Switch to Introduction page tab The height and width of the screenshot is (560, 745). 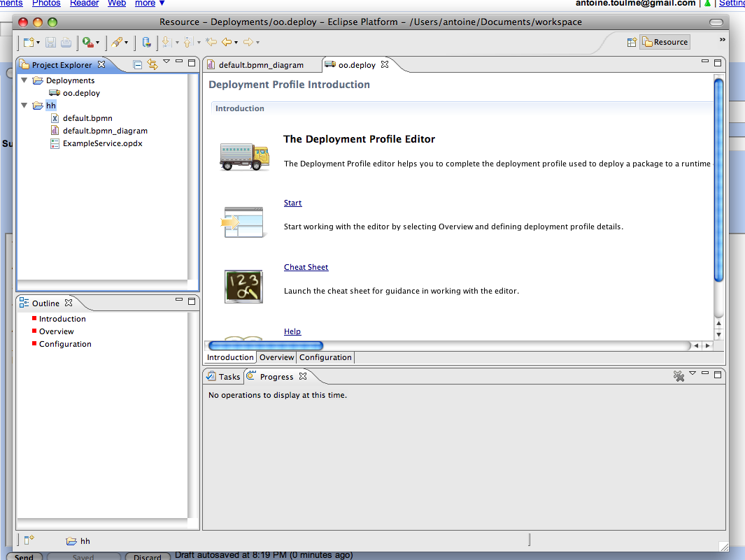(230, 358)
